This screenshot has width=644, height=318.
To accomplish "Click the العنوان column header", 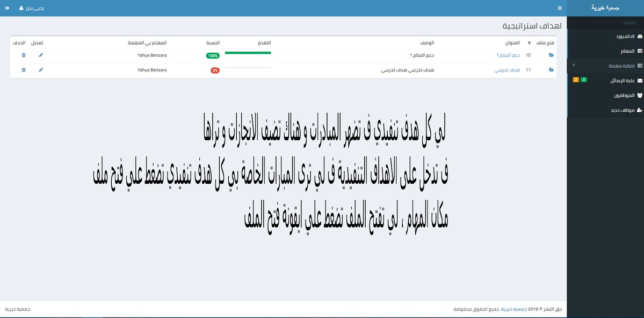I will pyautogui.click(x=512, y=43).
